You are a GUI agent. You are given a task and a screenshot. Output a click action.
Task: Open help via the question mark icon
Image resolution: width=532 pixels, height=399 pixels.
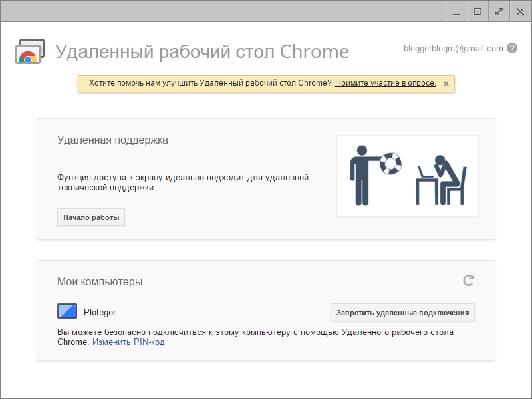pos(512,48)
